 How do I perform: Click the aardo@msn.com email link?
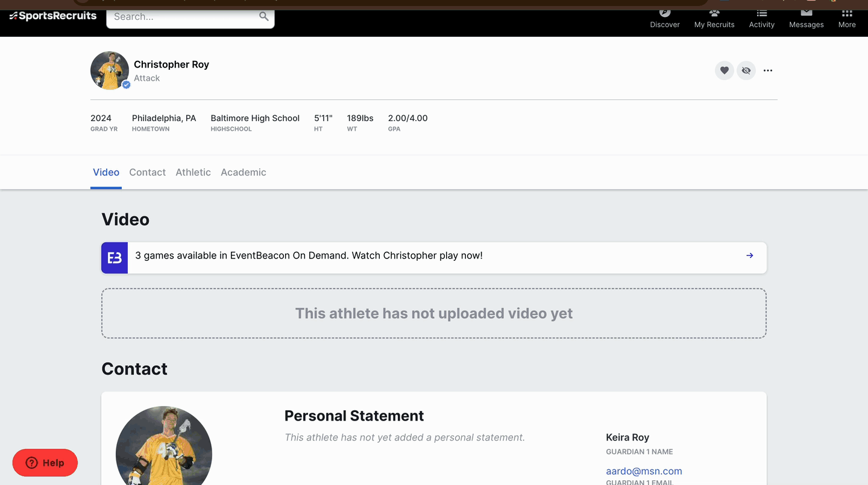pos(644,471)
